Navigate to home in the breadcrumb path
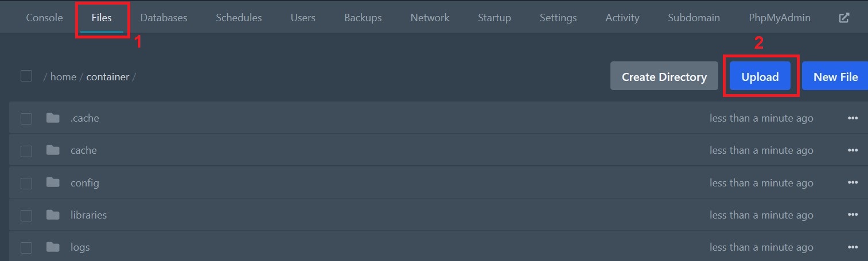 tap(63, 76)
